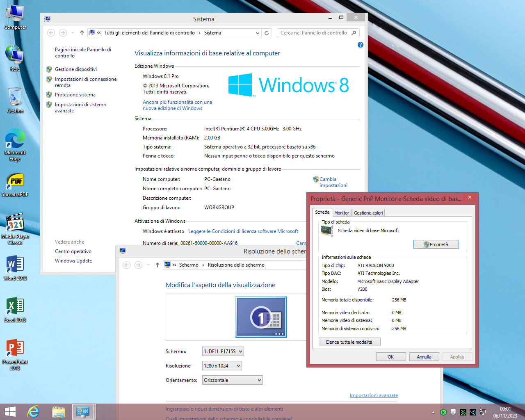
Task: Expand the Orientamento dropdown
Action: 233,380
